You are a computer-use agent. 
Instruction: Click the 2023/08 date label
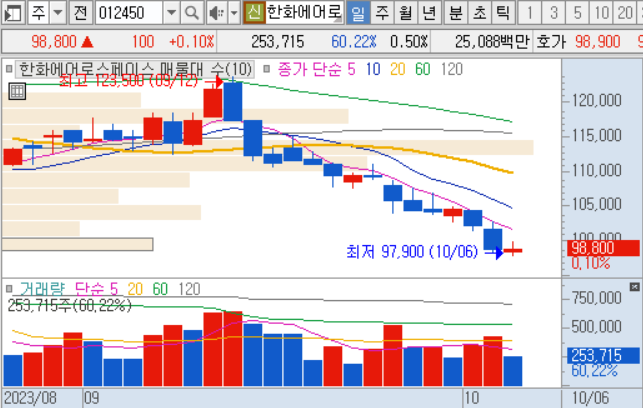[30, 398]
